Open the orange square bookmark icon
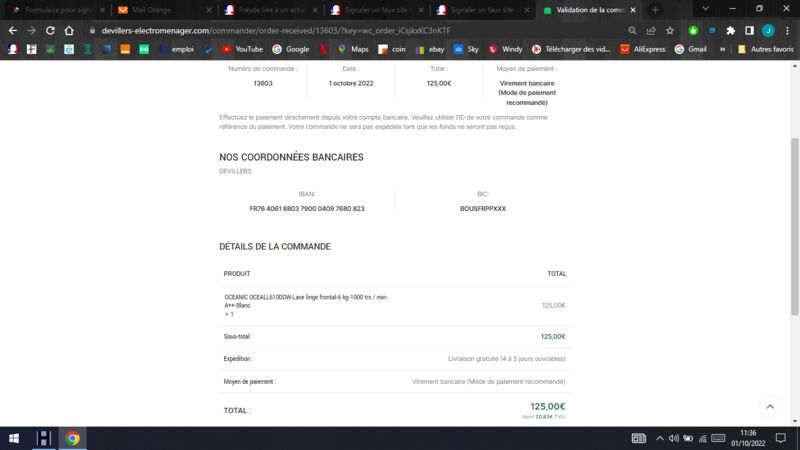 pos(125,49)
